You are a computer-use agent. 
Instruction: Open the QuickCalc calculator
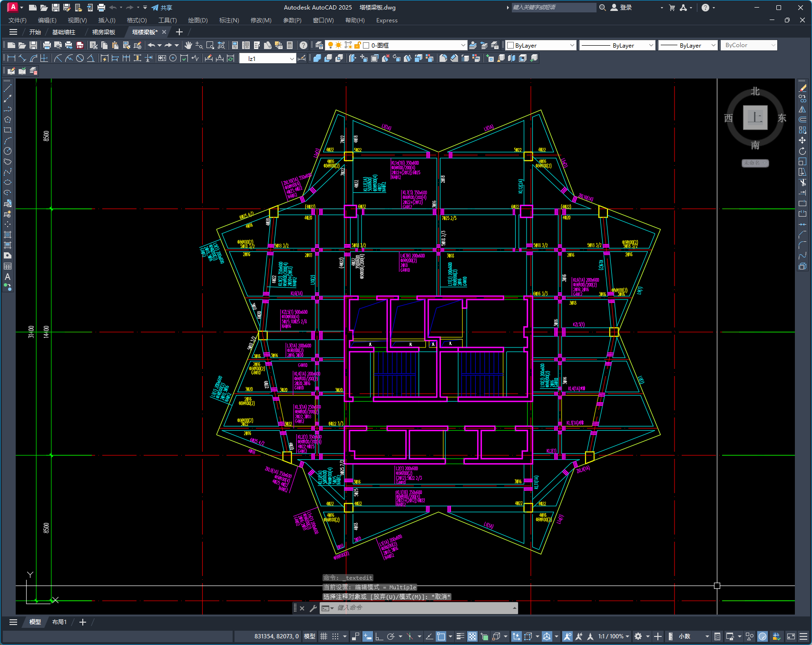(x=290, y=45)
